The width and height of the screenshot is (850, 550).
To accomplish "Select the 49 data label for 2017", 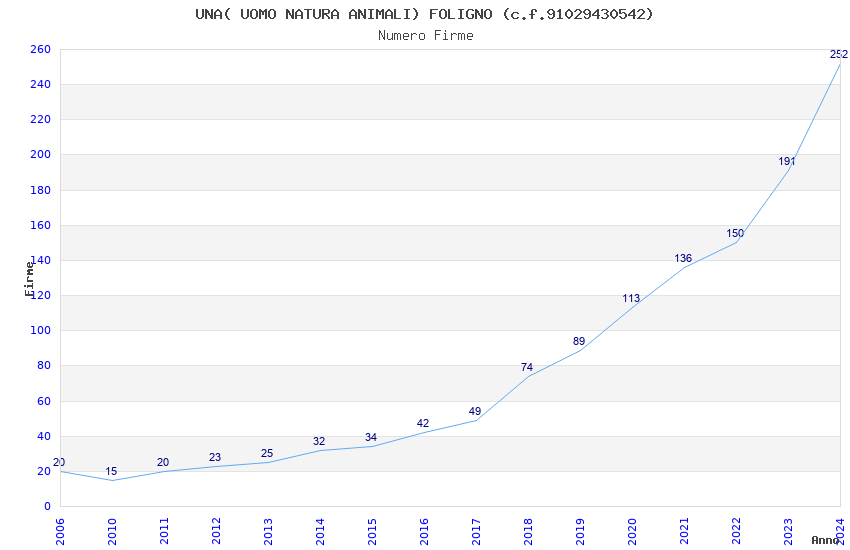I will [475, 411].
